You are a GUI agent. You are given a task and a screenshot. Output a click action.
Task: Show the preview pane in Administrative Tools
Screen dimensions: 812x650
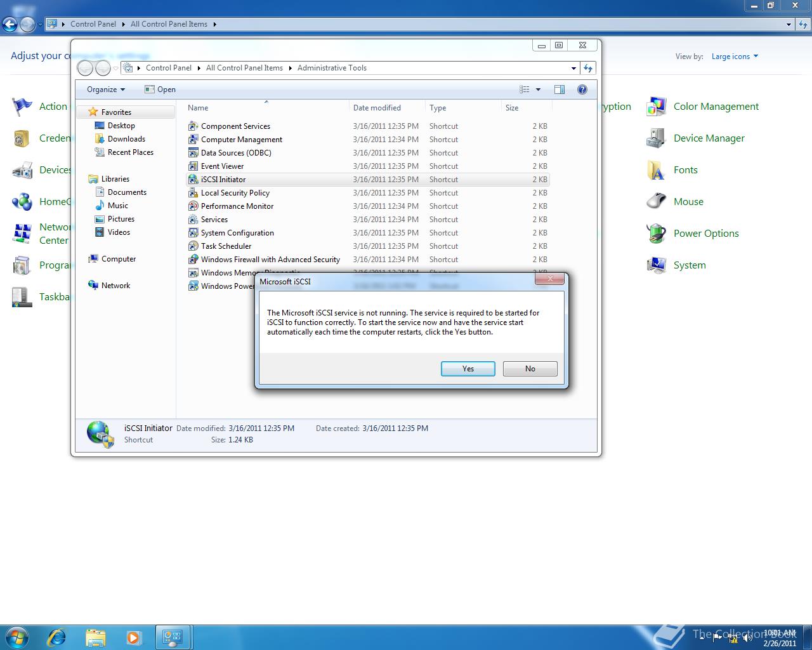(559, 90)
